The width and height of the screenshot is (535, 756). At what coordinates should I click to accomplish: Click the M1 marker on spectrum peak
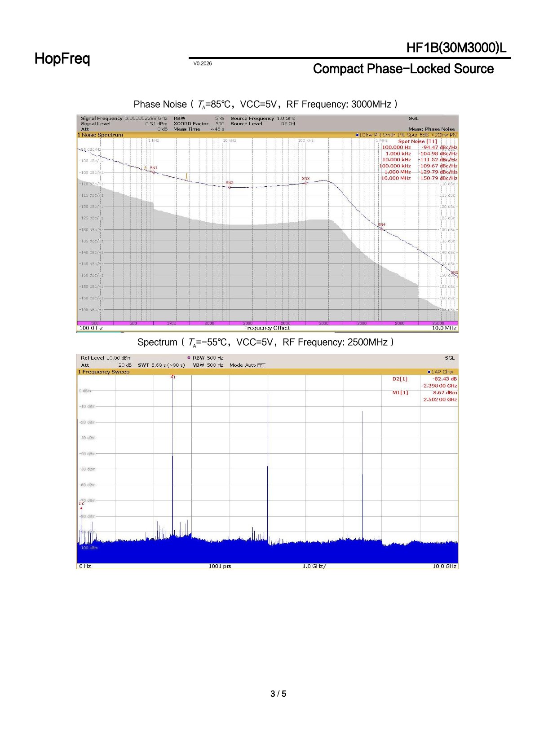click(x=173, y=377)
